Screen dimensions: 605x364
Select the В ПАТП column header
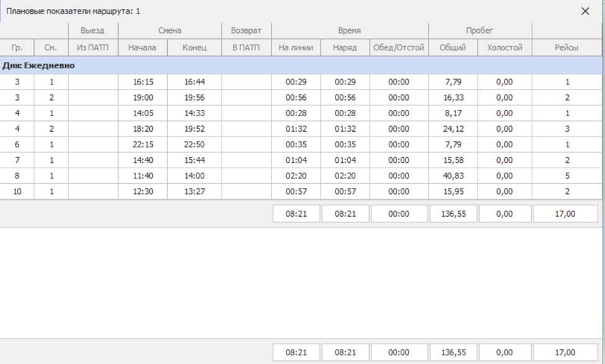point(246,48)
